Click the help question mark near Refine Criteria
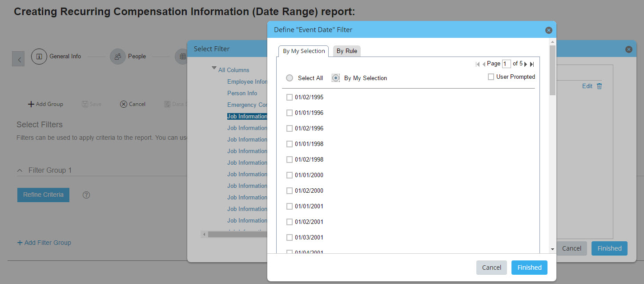 [x=86, y=195]
